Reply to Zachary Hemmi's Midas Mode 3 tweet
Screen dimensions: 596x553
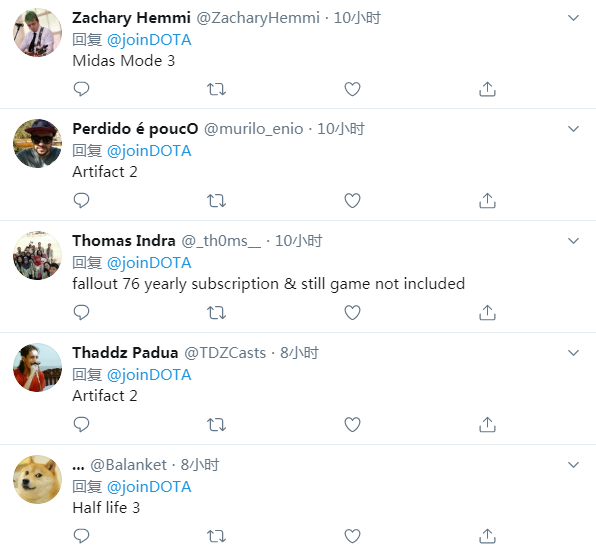point(81,89)
